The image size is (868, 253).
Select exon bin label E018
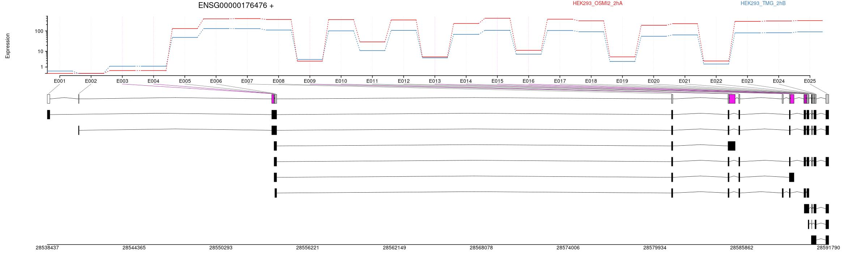pos(591,81)
